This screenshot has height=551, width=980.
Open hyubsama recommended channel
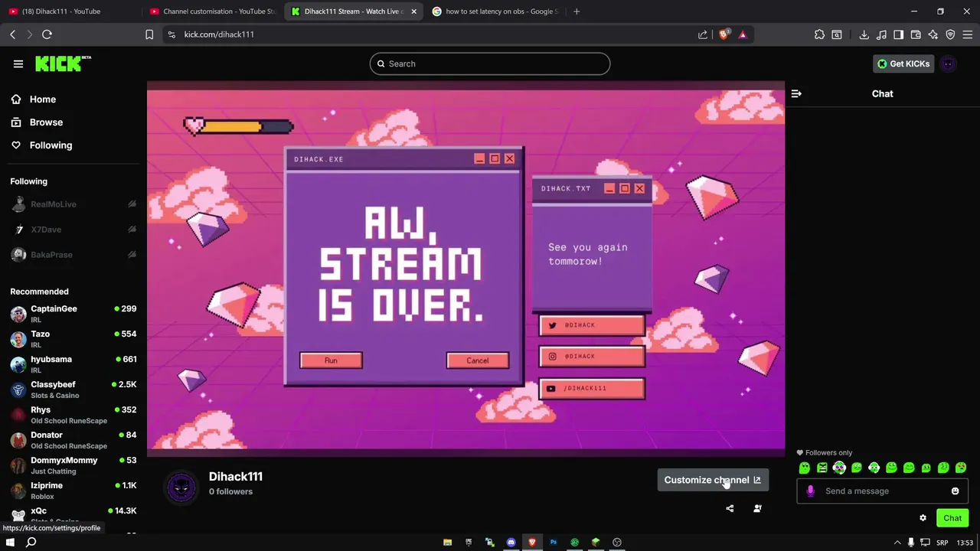[x=73, y=364]
